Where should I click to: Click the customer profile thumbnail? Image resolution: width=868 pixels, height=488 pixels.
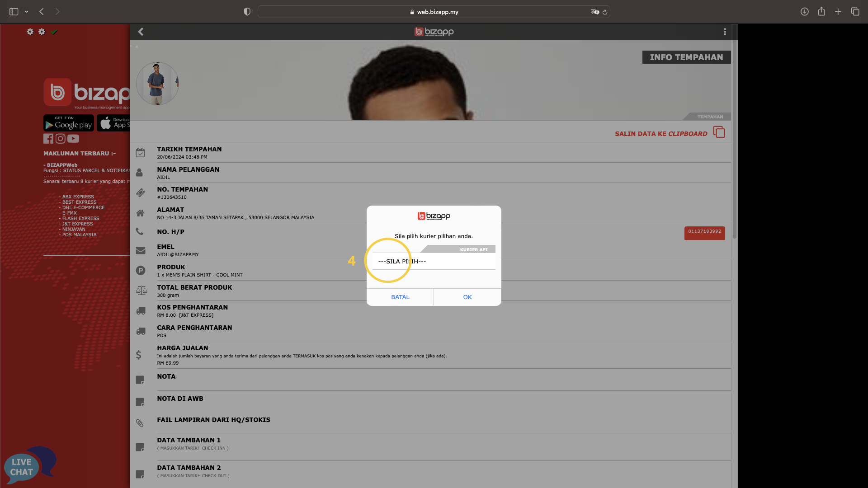157,84
